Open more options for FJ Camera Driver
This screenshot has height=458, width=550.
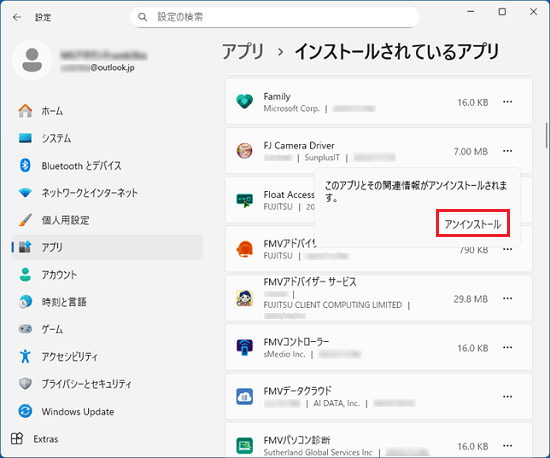click(x=508, y=151)
